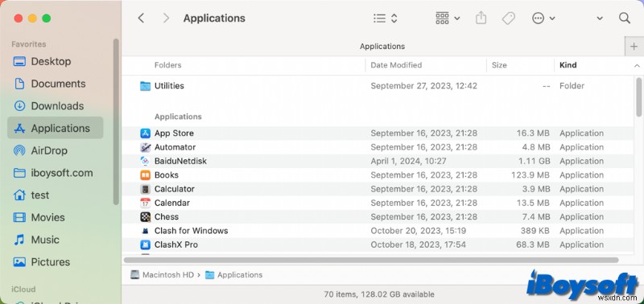
Task: Sort by Date Modified column
Action: pos(396,65)
